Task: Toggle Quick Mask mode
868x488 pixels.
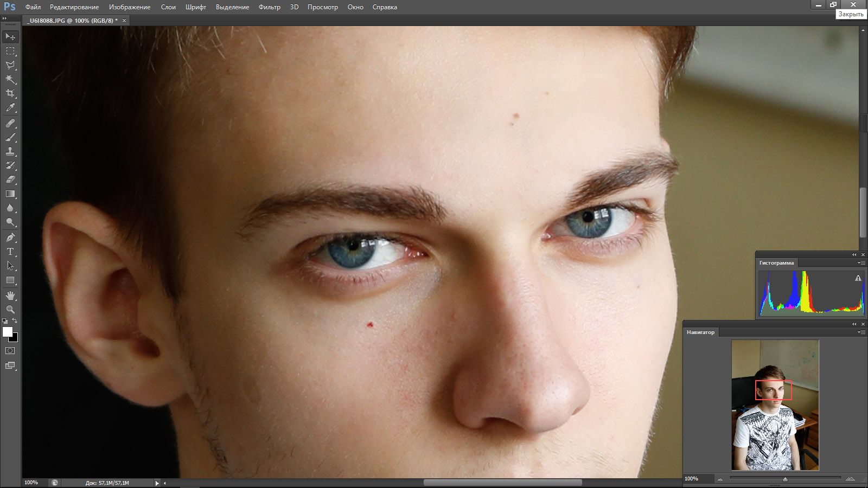Action: point(10,351)
